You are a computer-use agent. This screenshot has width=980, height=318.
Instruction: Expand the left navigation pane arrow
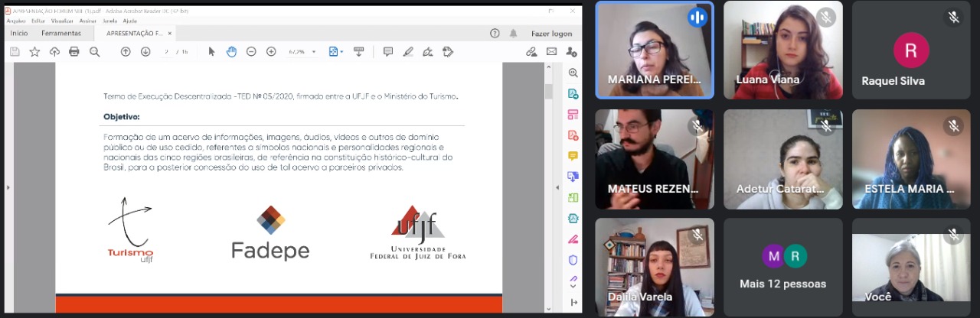click(8, 187)
